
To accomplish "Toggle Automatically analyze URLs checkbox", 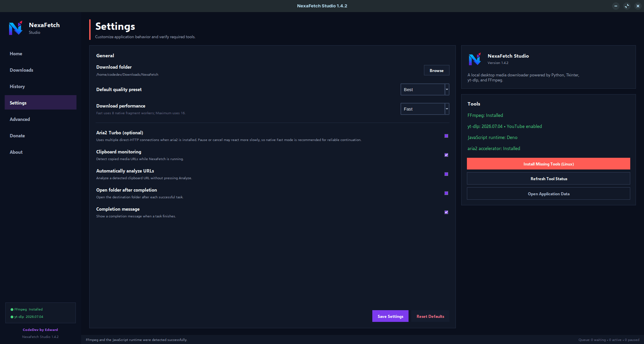I will 446,174.
